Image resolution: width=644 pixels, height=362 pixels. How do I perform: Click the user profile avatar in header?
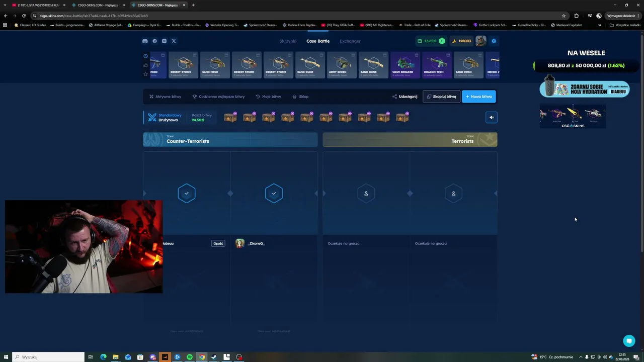[x=481, y=41]
